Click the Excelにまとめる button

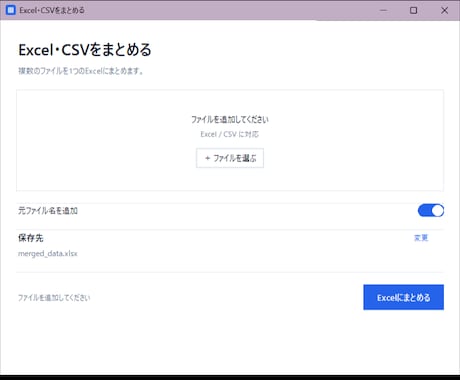click(x=404, y=297)
